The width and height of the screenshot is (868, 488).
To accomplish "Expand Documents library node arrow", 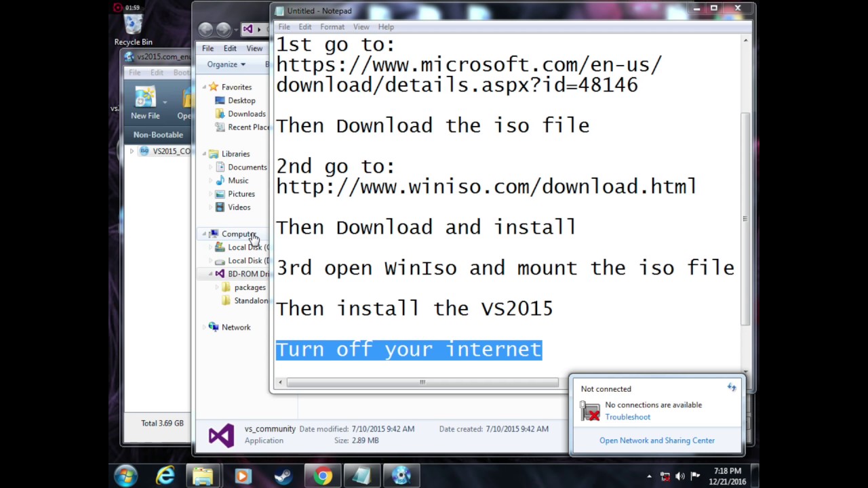I will (x=210, y=167).
